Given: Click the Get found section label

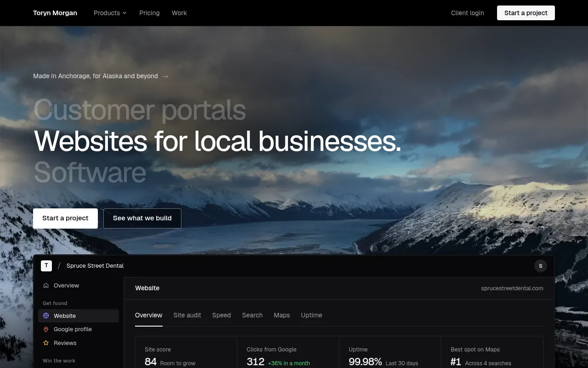Looking at the screenshot, I should point(55,303).
